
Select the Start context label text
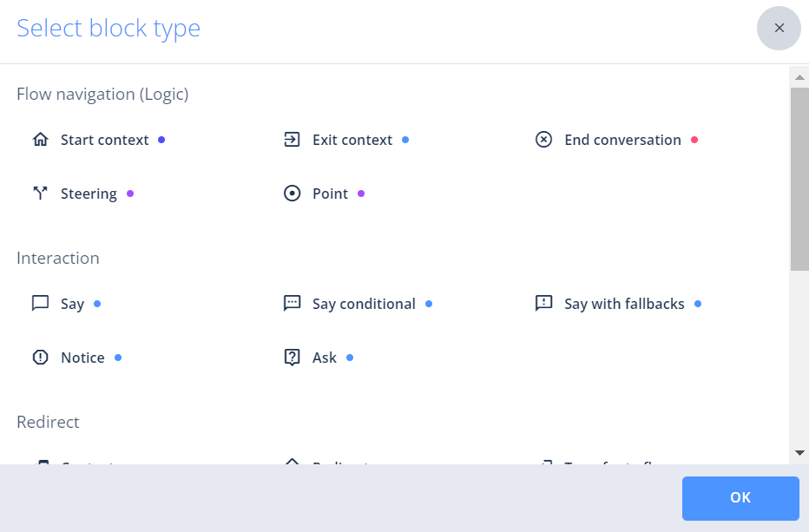[x=104, y=140]
